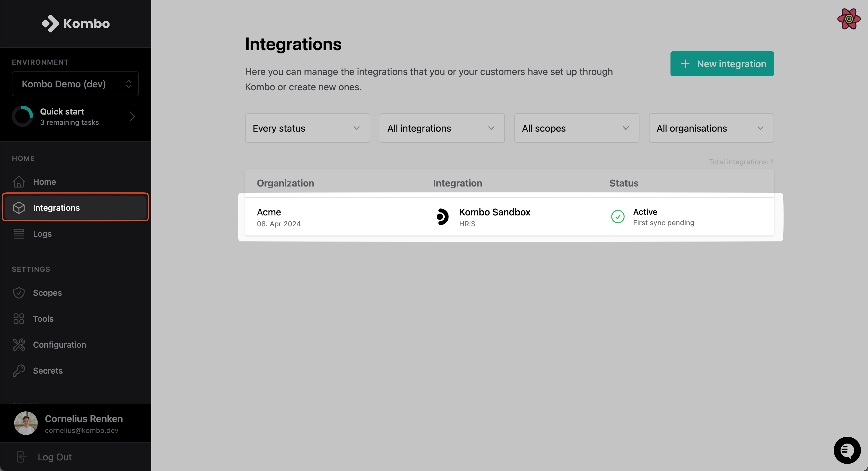
Task: Open the All integrations filter dropdown
Action: coord(442,128)
